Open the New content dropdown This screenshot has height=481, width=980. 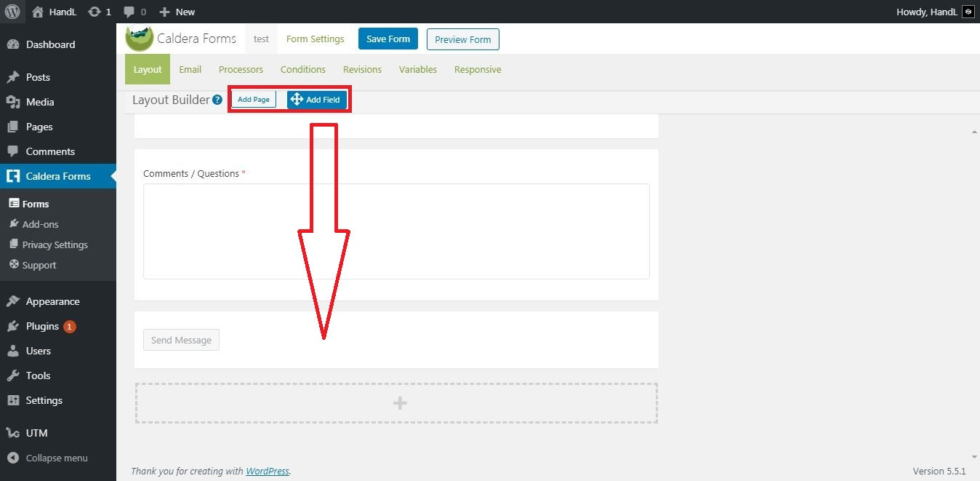click(177, 12)
